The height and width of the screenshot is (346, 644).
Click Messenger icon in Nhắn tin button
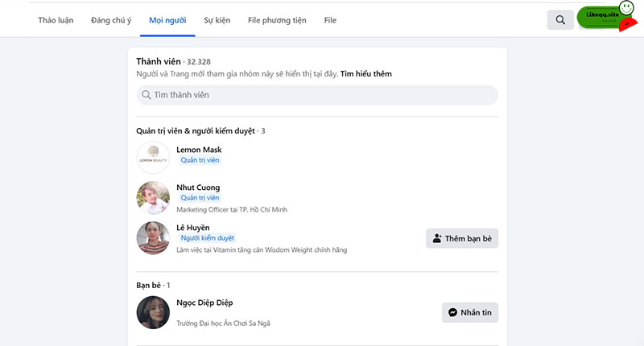452,312
